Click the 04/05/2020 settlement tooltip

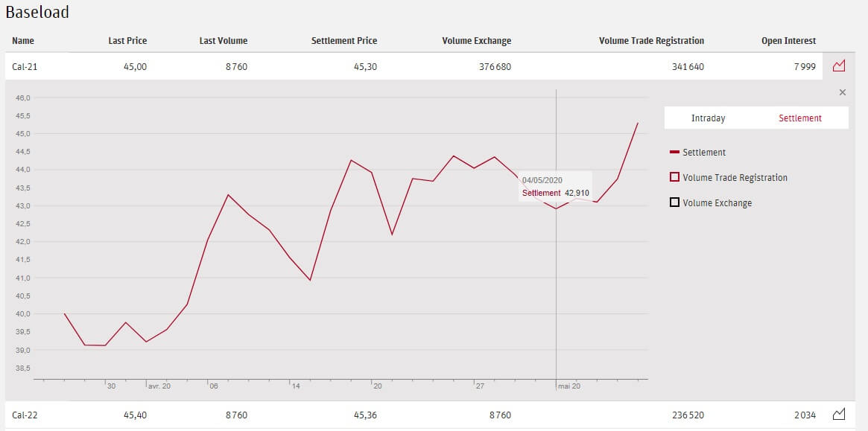[x=555, y=187]
